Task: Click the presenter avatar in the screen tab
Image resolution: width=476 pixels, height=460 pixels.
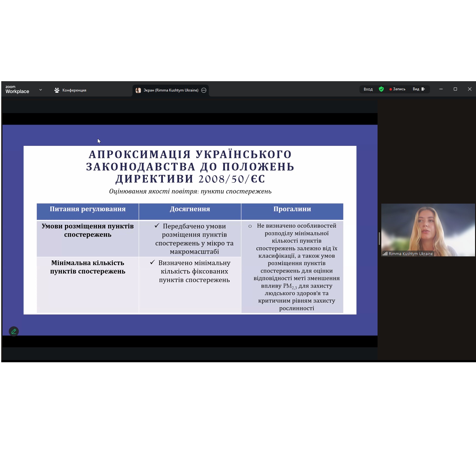Action: tap(138, 90)
